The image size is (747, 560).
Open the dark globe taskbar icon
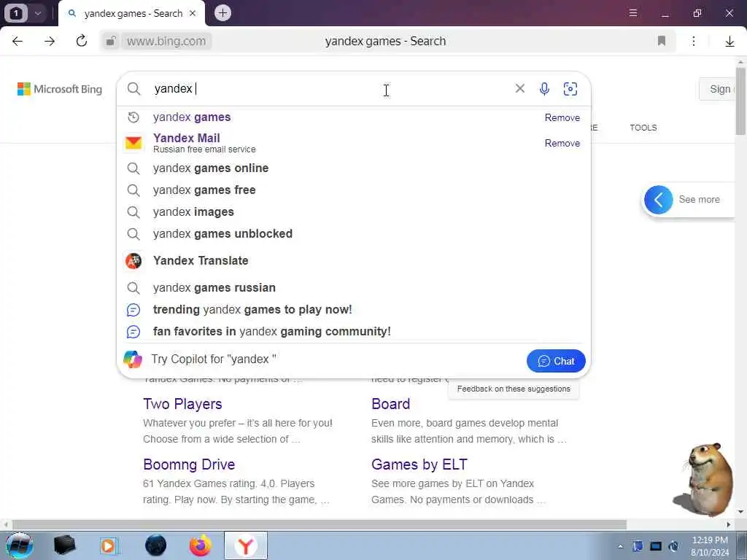point(156,545)
